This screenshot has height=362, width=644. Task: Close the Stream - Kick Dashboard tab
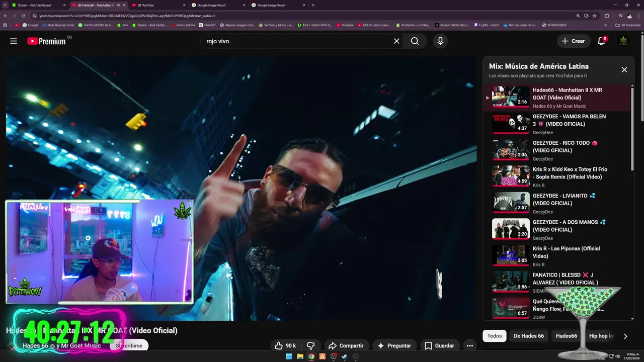click(64, 5)
